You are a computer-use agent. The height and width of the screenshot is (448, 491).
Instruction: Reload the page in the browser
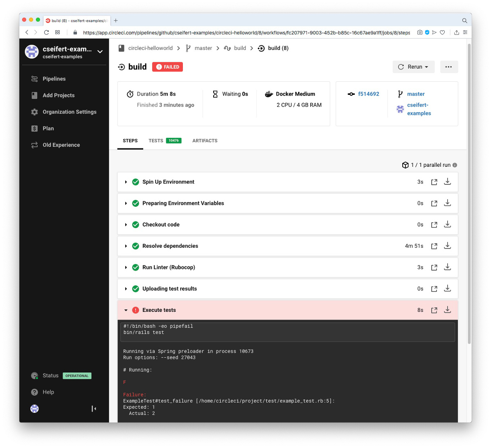point(46,32)
